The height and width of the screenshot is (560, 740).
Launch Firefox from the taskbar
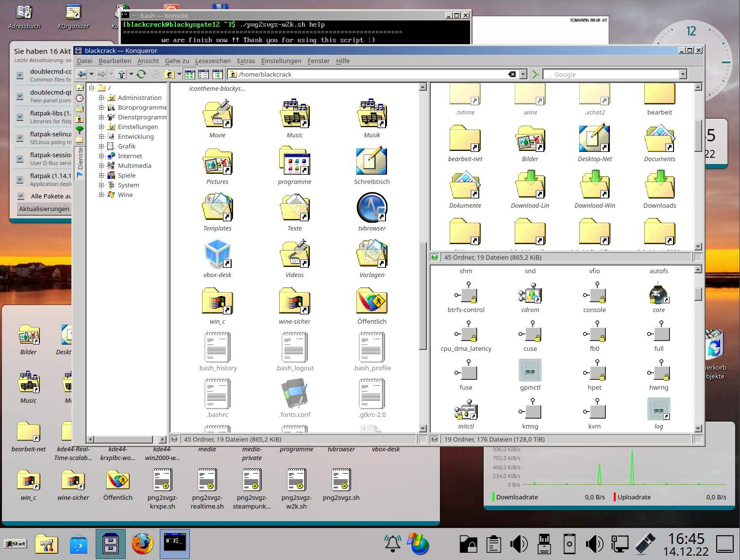[x=142, y=544]
